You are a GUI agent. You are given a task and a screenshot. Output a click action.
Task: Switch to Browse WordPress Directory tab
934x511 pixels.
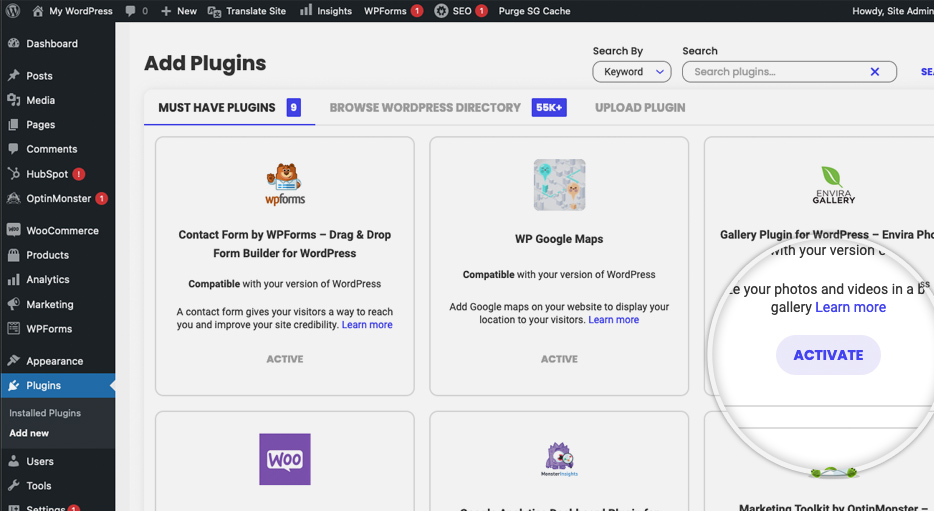pyautogui.click(x=448, y=107)
